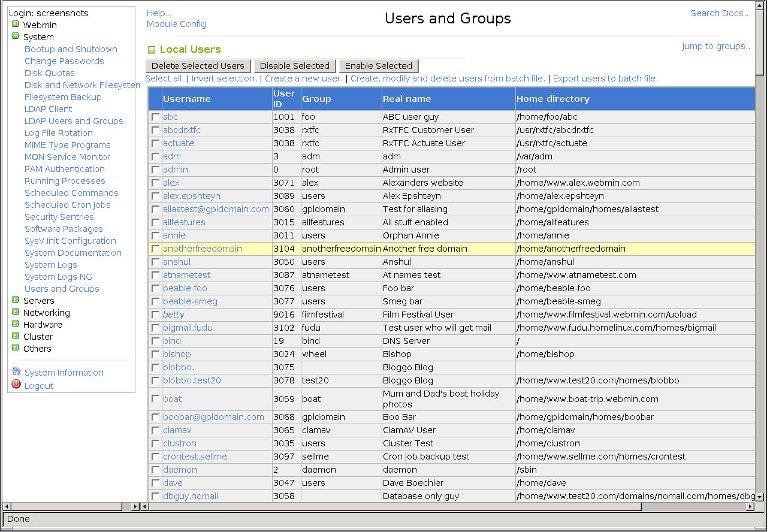
Task: Open Scheduled Cron Jobs module
Action: point(68,205)
